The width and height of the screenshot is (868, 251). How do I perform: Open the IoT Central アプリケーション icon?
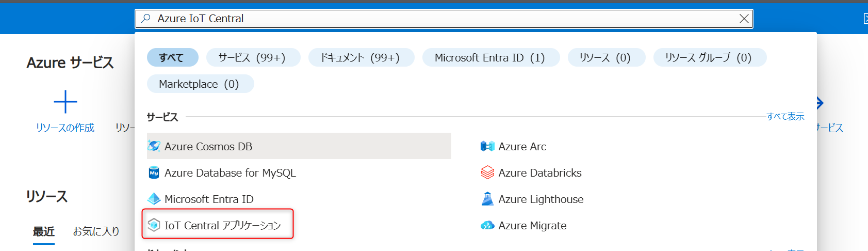154,225
